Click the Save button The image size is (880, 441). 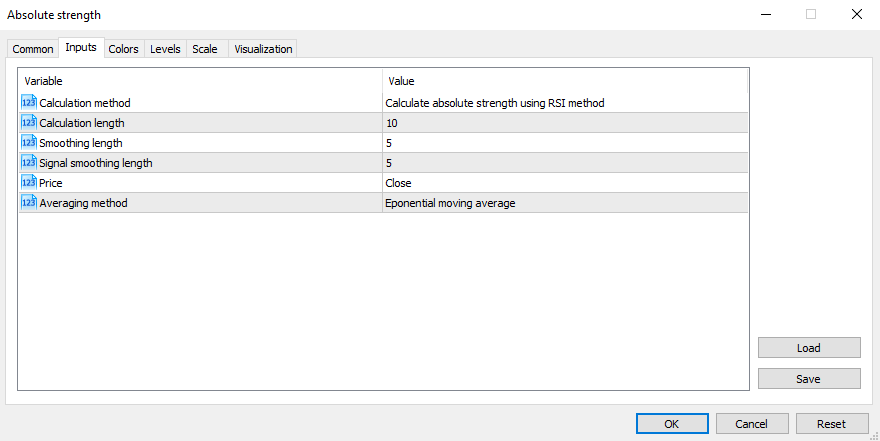pyautogui.click(x=808, y=379)
